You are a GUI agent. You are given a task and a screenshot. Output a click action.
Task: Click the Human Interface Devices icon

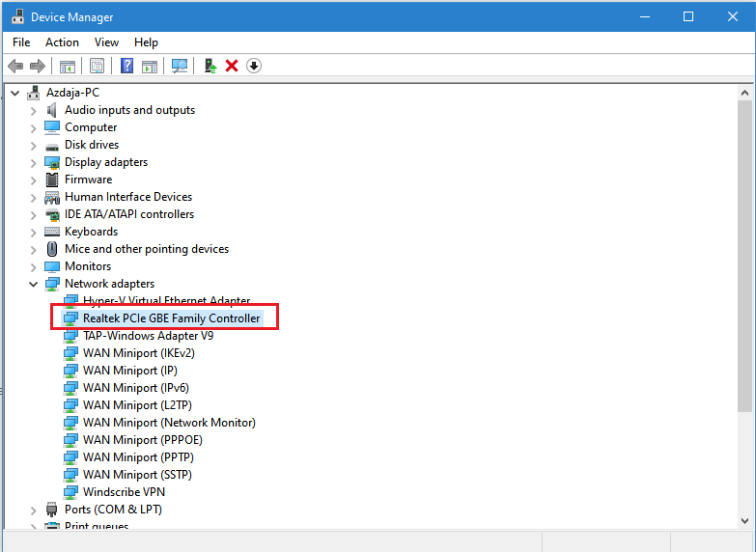click(52, 197)
